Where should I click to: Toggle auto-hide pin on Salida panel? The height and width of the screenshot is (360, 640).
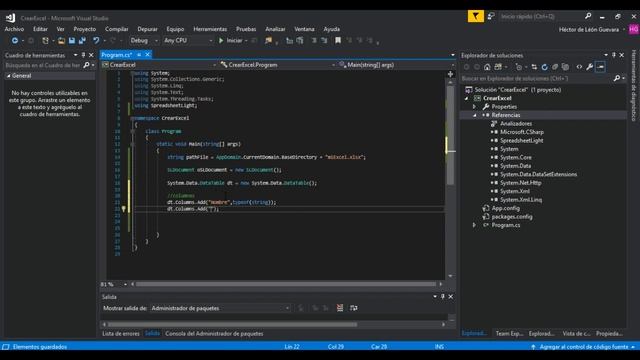click(442, 297)
